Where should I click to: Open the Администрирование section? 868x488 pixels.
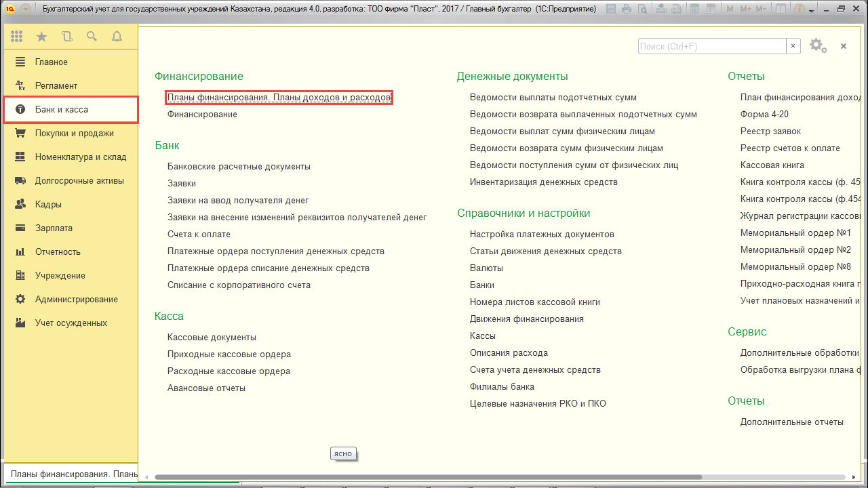(x=76, y=300)
